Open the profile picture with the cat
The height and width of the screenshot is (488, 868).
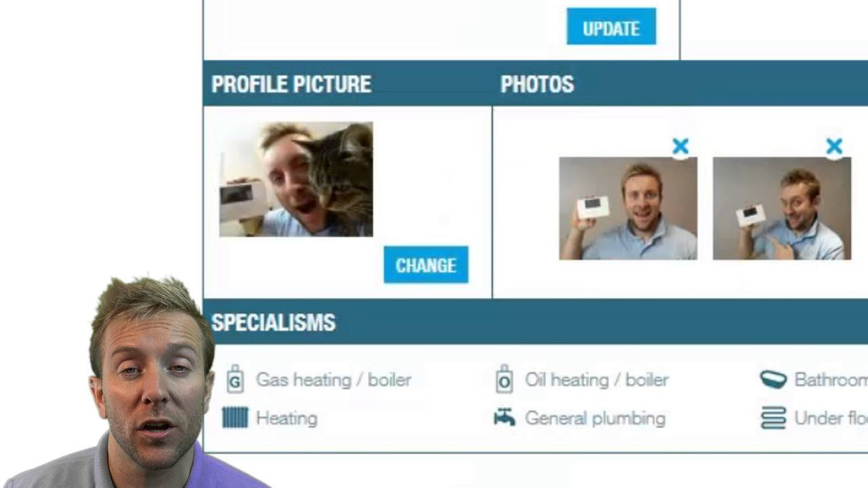296,179
